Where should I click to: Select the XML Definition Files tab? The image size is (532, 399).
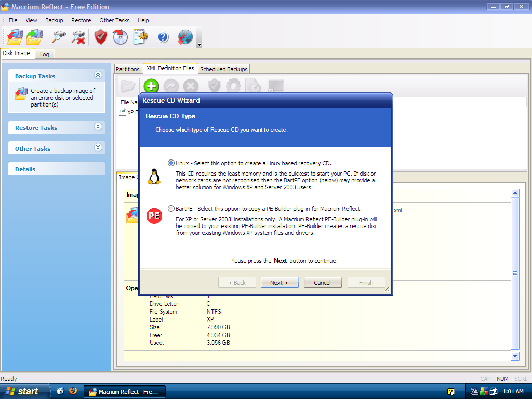point(170,68)
